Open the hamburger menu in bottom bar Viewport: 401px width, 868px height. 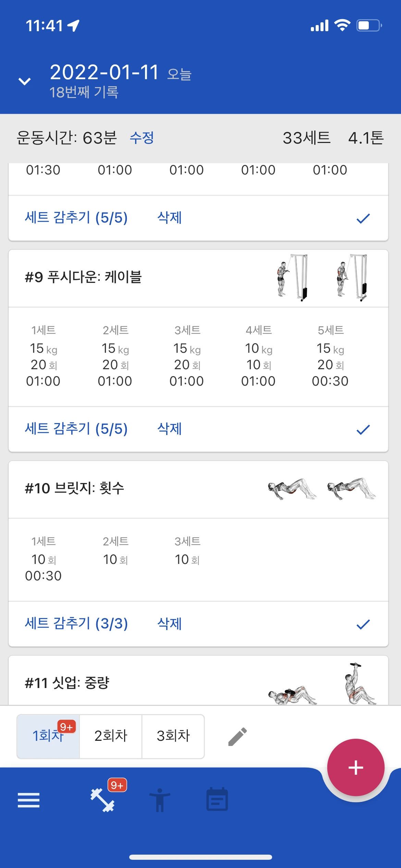click(28, 800)
